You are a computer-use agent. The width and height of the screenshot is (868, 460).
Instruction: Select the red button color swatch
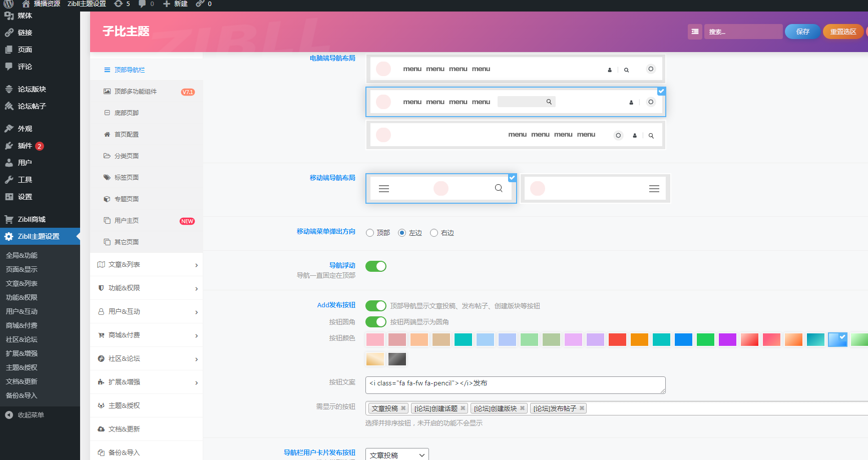point(617,339)
